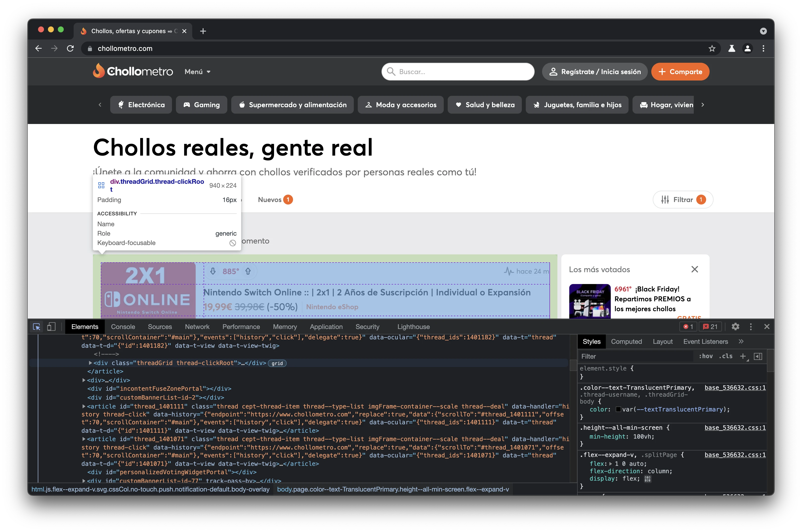Downvote the 885° Nintendo deal

coord(213,271)
